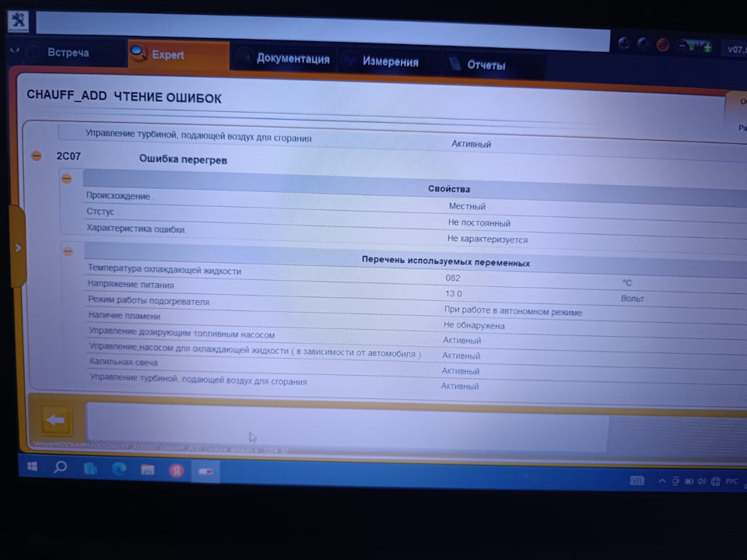Open Microsoft Edge from the taskbar

click(119, 469)
